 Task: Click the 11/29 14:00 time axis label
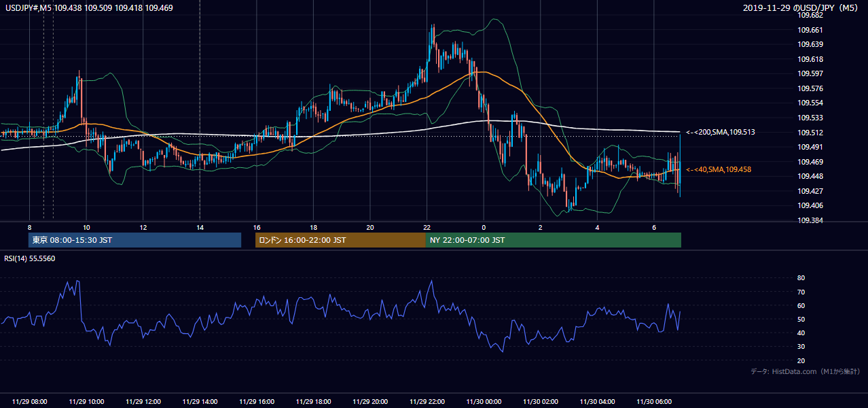(200, 402)
